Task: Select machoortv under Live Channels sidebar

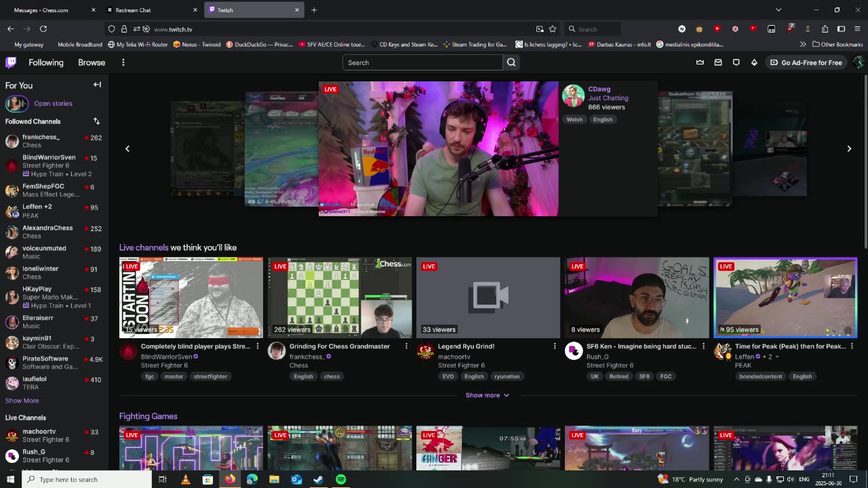Action: point(54,435)
